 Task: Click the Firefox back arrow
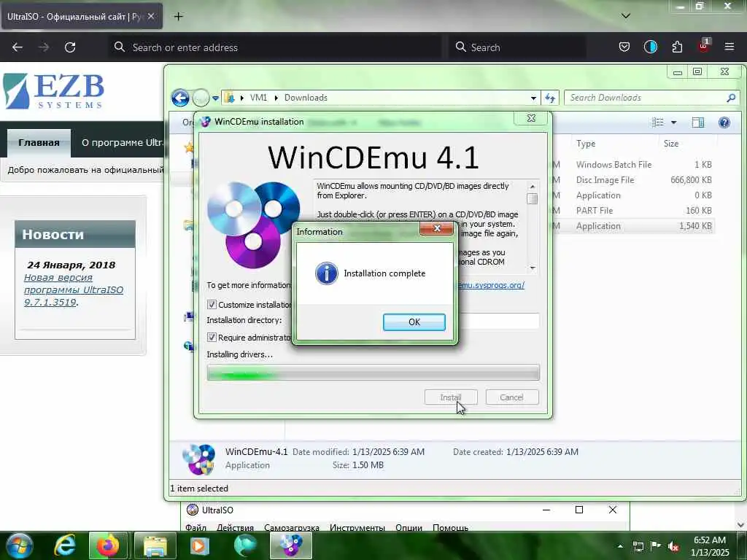18,47
